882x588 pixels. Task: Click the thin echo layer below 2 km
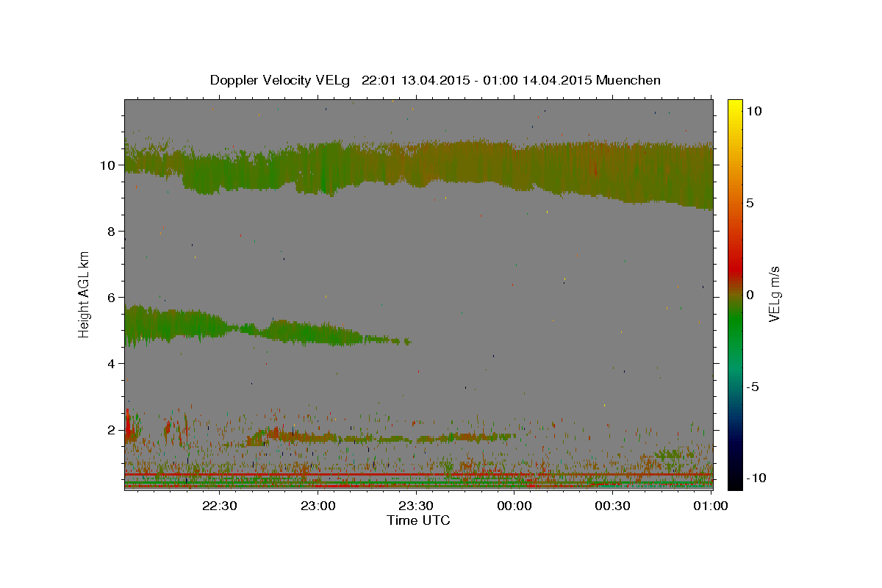tap(382, 437)
